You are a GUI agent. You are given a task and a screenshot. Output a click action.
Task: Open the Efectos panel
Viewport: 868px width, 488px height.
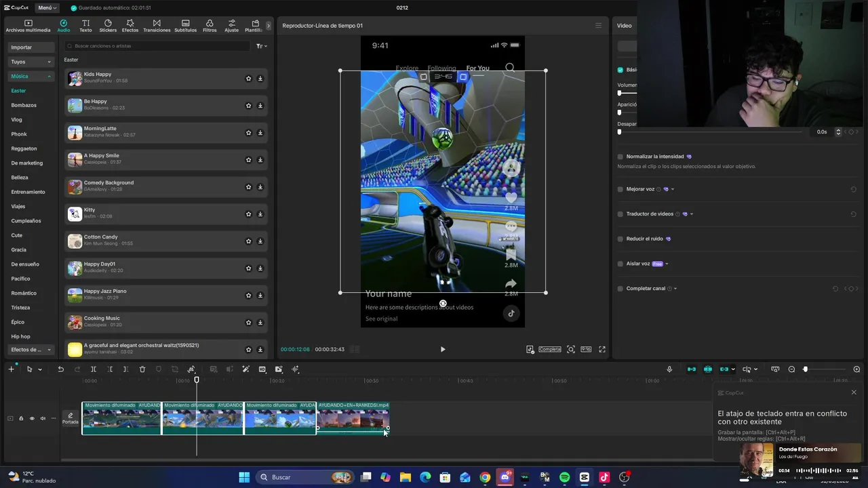[130, 26]
